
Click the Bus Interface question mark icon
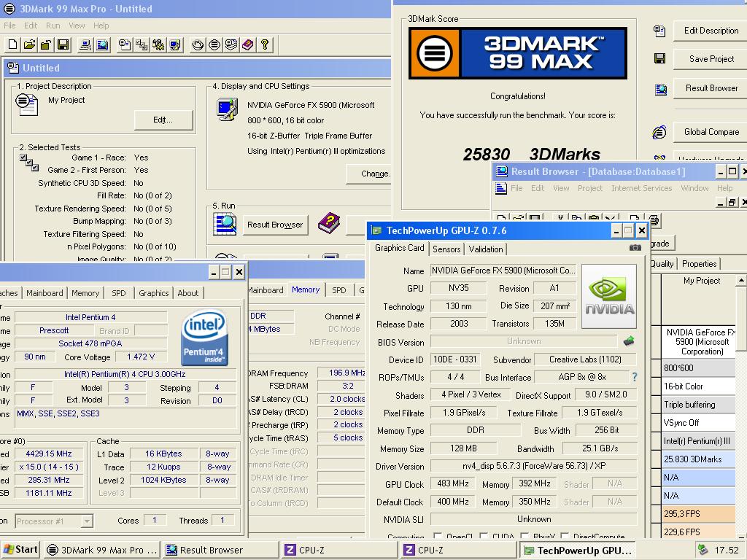pos(635,377)
